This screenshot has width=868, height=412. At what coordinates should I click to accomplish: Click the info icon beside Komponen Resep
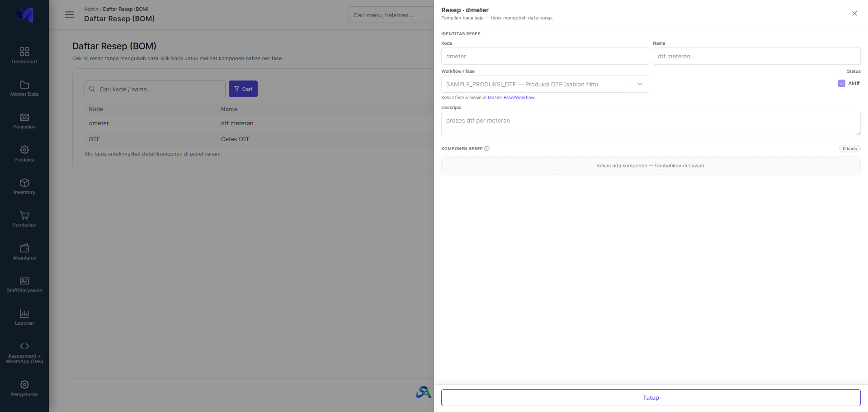[487, 148]
